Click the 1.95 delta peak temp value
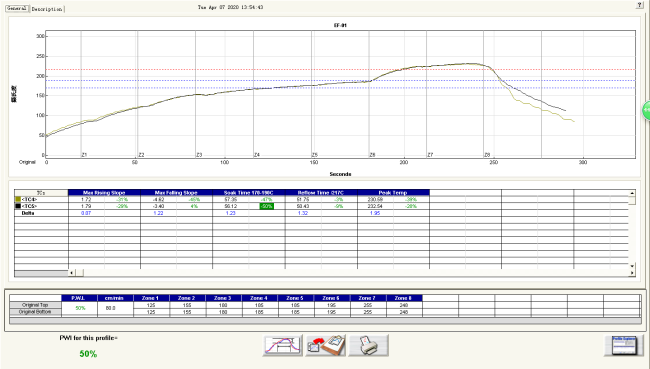 (375, 213)
